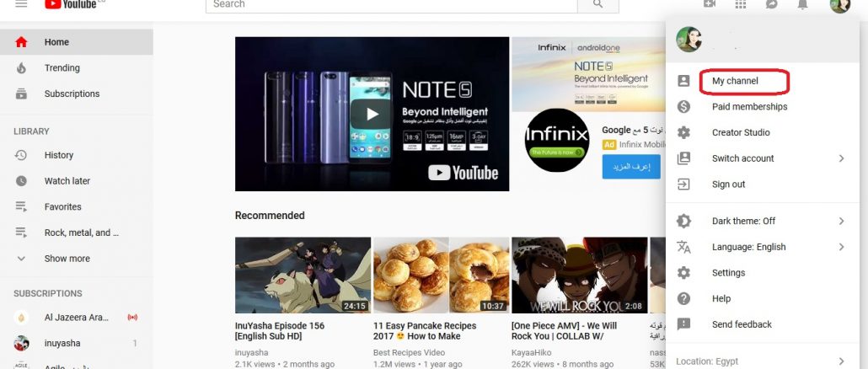
Task: Click the Creator Studio gear icon
Action: point(683,133)
